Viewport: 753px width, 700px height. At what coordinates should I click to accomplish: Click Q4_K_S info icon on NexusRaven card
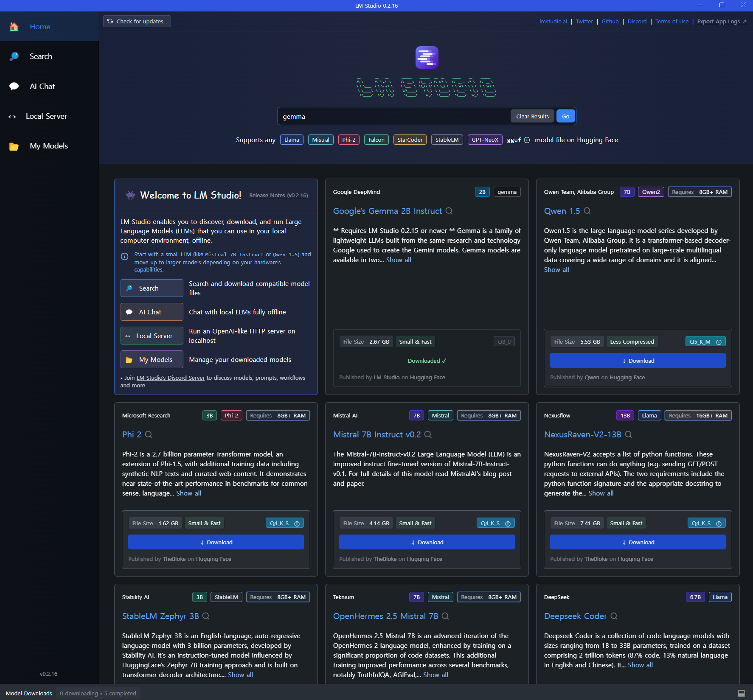(x=719, y=524)
